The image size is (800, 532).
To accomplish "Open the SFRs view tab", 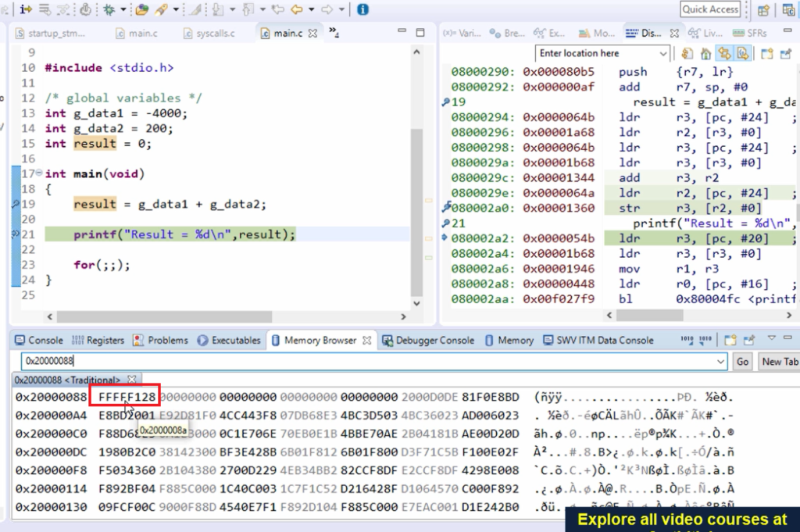I will tap(749, 33).
